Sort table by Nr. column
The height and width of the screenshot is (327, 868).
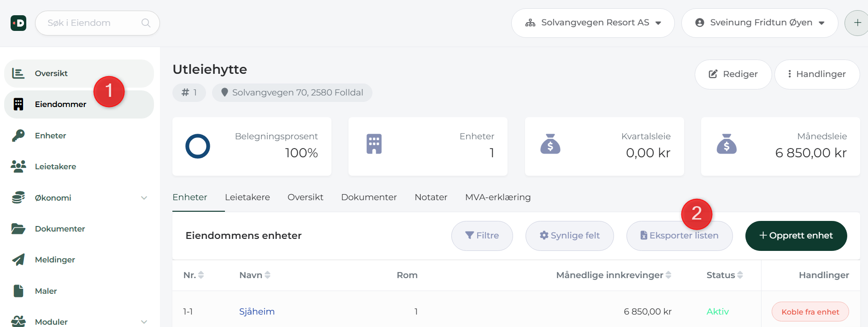click(194, 275)
